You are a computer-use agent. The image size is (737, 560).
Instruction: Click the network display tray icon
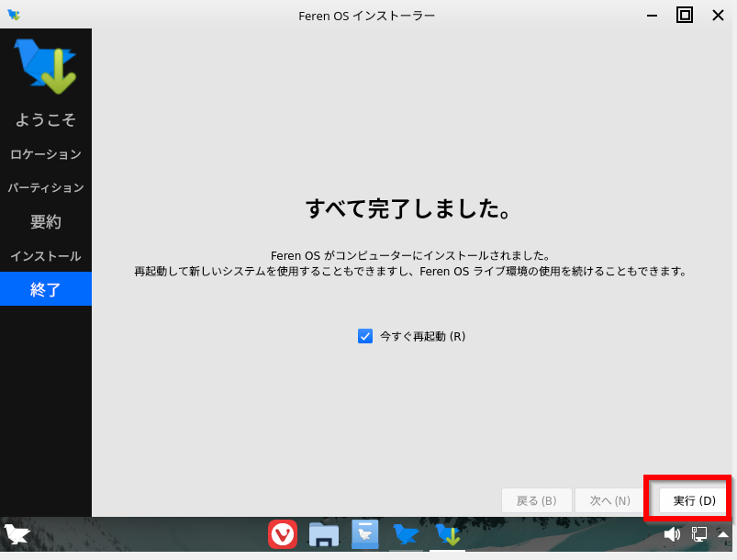(x=699, y=534)
